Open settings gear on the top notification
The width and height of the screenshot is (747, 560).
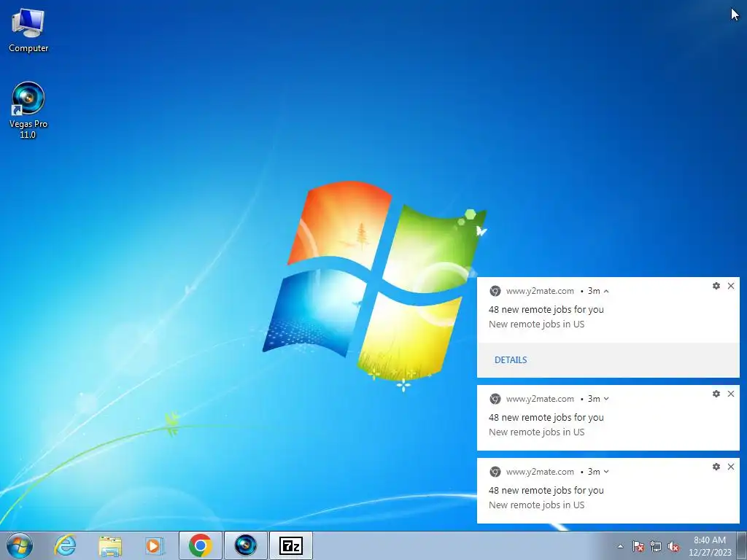(x=716, y=286)
